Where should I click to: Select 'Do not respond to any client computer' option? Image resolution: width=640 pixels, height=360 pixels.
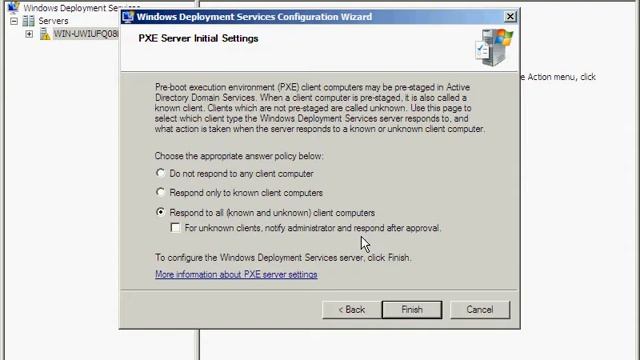pyautogui.click(x=161, y=173)
